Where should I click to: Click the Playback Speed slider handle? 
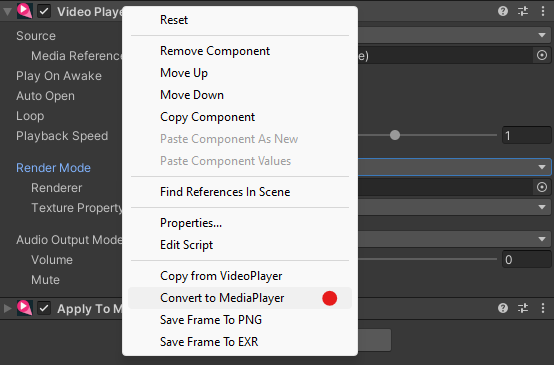coord(395,135)
